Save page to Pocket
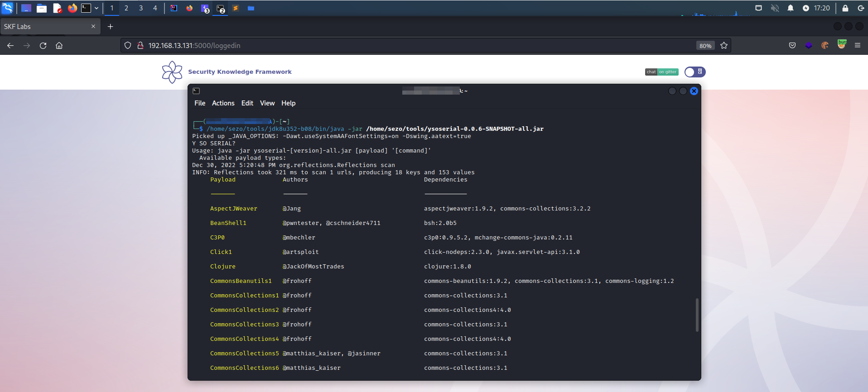 [792, 45]
